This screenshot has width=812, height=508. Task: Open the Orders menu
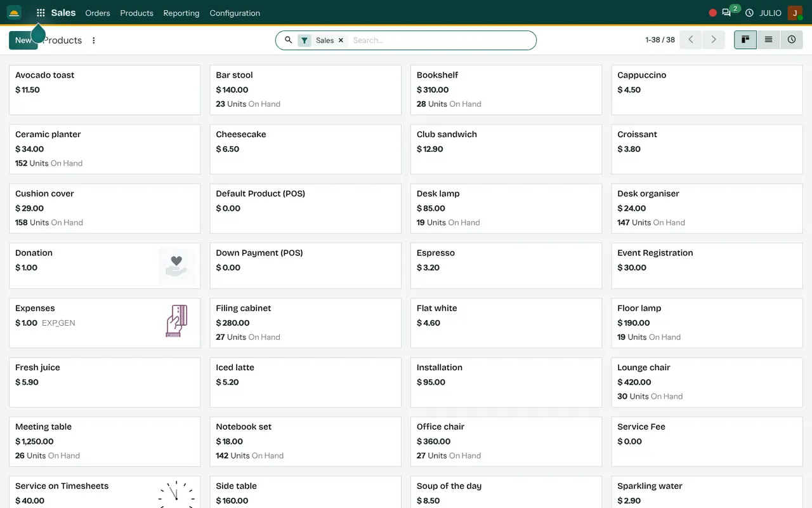98,13
